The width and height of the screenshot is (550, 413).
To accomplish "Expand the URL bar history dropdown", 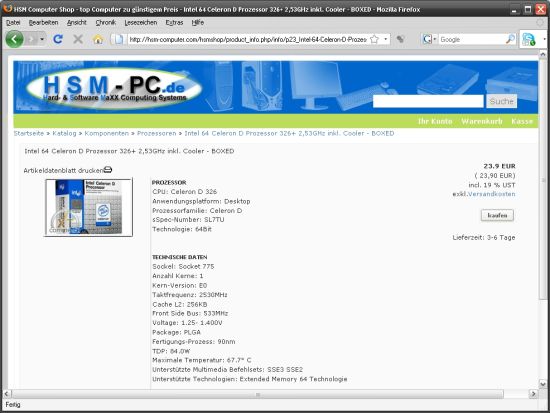I will click(385, 39).
